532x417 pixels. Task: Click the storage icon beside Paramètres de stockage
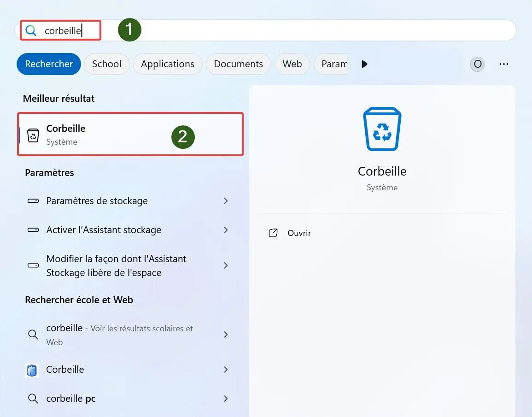(x=33, y=201)
